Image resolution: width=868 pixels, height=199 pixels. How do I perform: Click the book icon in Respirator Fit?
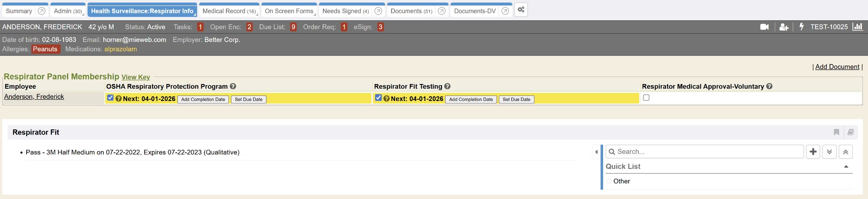850,132
